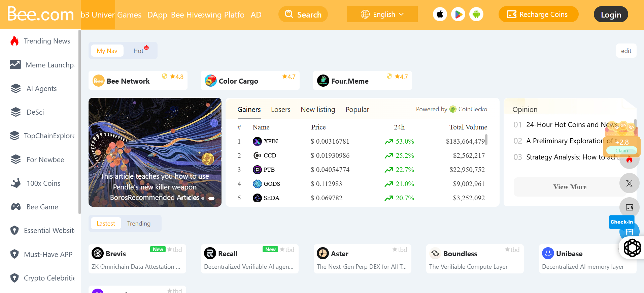Expand the DeSci sidebar category
This screenshot has height=293, width=644.
[35, 112]
